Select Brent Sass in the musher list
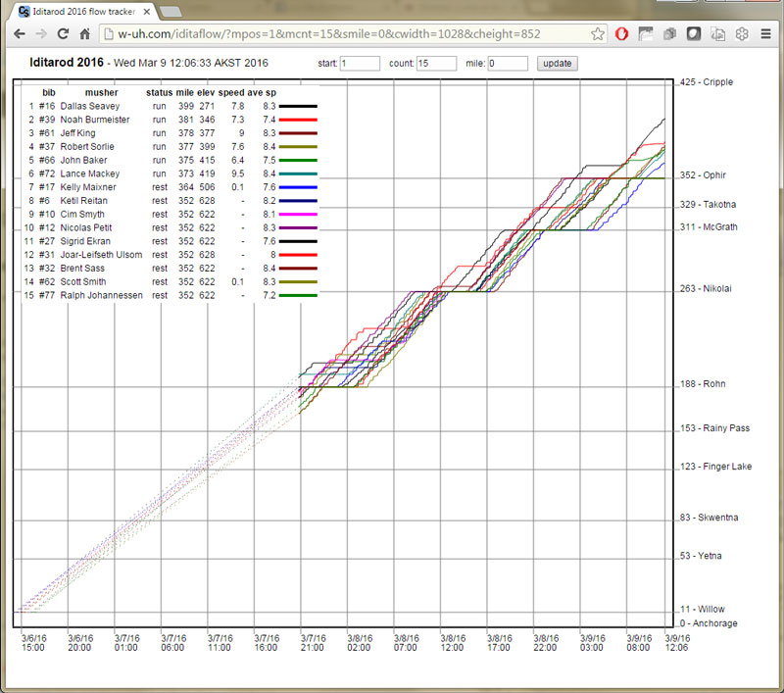 pos(82,268)
